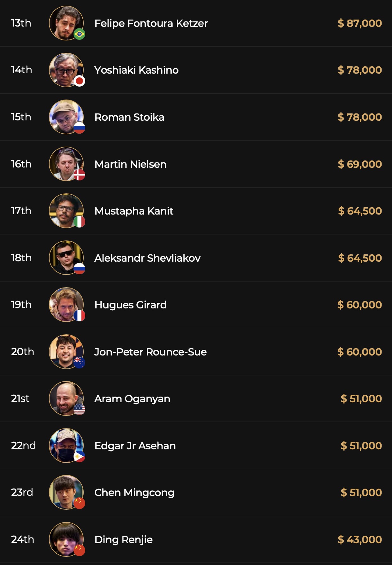Click the Denmark flag badge icon

pos(79,175)
